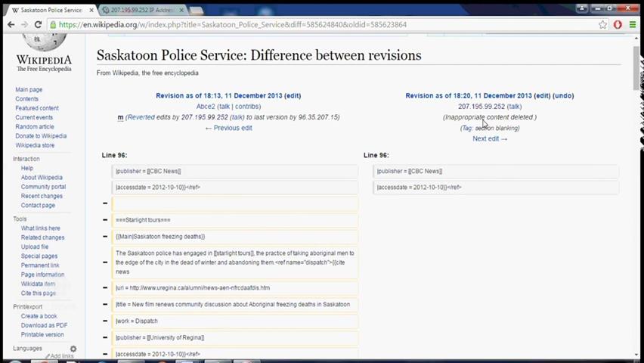The image size is (644, 363).
Task: Select the |publisher = [[University of Regina]] line
Action: click(x=234, y=337)
